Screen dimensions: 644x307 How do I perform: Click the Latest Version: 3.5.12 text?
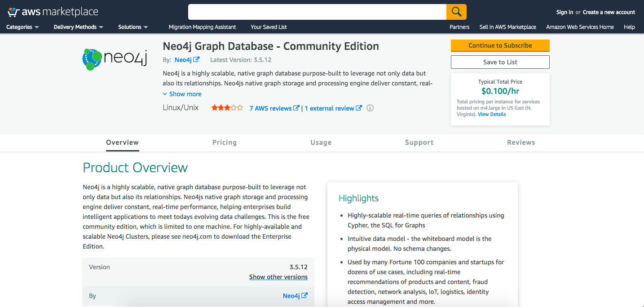pyautogui.click(x=241, y=60)
